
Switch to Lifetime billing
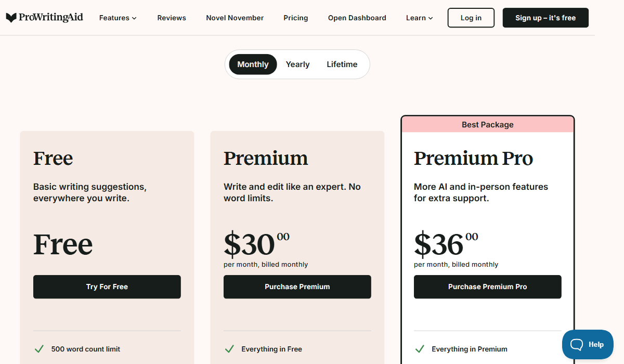342,64
